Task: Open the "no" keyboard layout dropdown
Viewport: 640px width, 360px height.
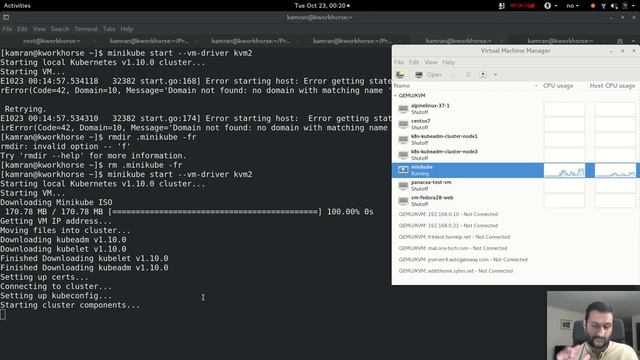Action: [x=572, y=6]
